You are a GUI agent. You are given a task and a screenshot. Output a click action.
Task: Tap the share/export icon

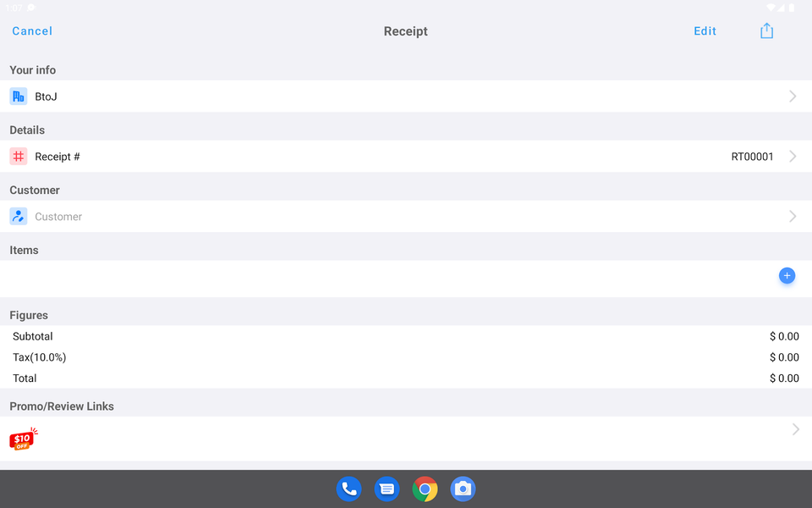[766, 30]
